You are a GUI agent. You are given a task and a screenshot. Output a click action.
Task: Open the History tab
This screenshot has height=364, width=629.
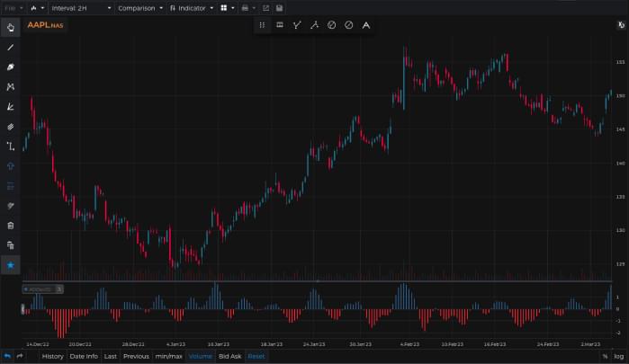pos(52,357)
